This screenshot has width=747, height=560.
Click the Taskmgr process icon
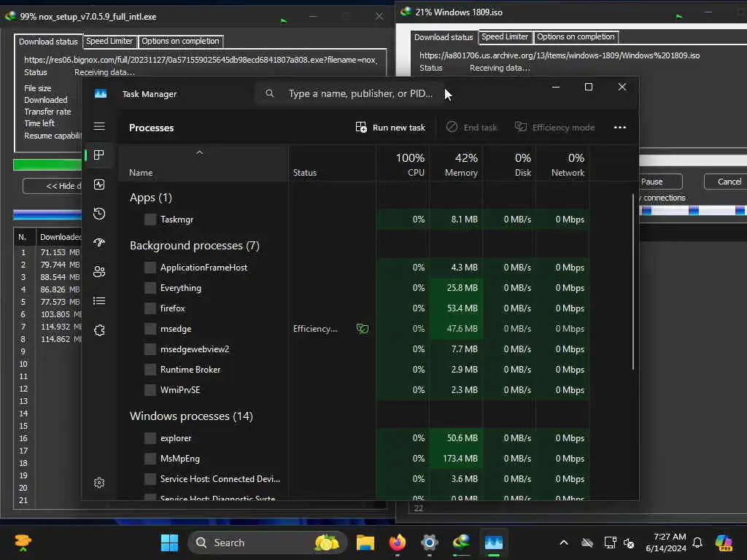[150, 219]
